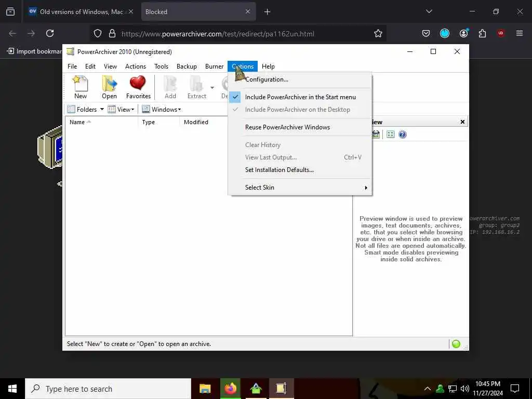
Task: Open a new Firefox tab
Action: (x=267, y=12)
